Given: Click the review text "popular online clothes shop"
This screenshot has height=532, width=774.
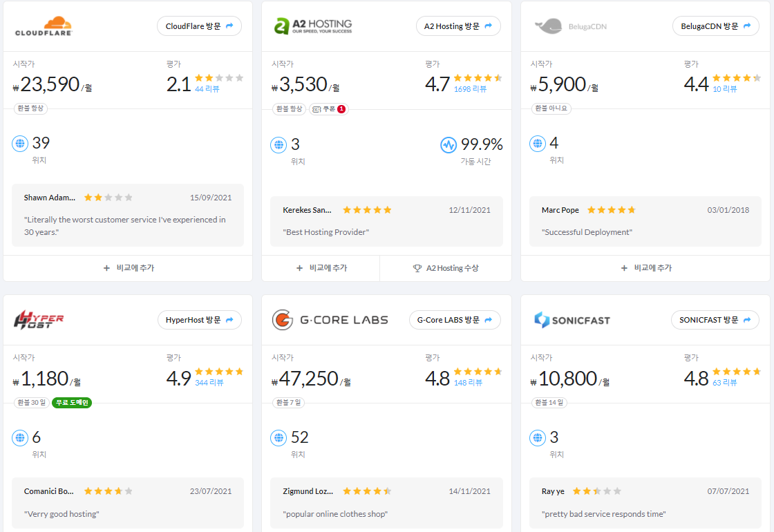Looking at the screenshot, I should coord(335,514).
